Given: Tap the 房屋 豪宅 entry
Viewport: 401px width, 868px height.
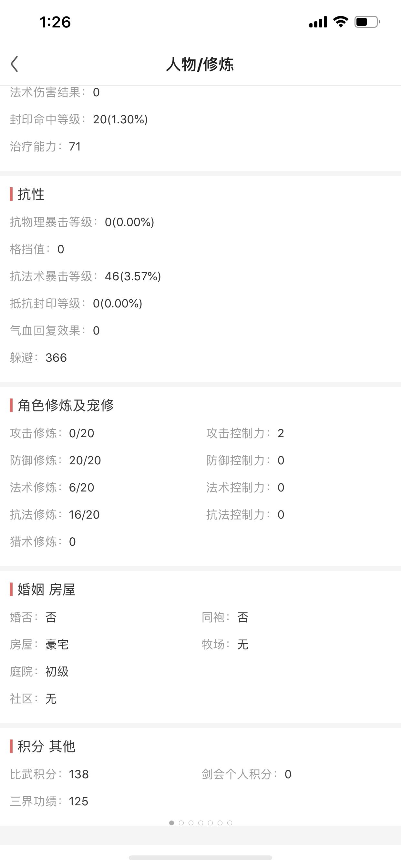Looking at the screenshot, I should click(39, 645).
